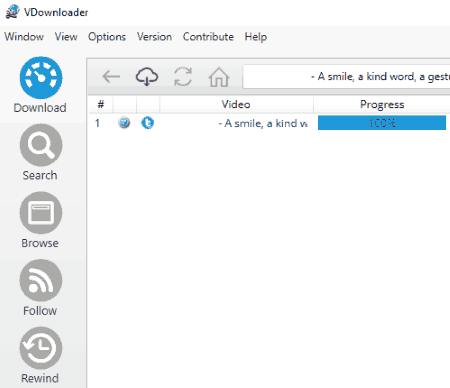The height and width of the screenshot is (388, 450).
Task: Sort by the Video column header
Action: click(x=236, y=104)
